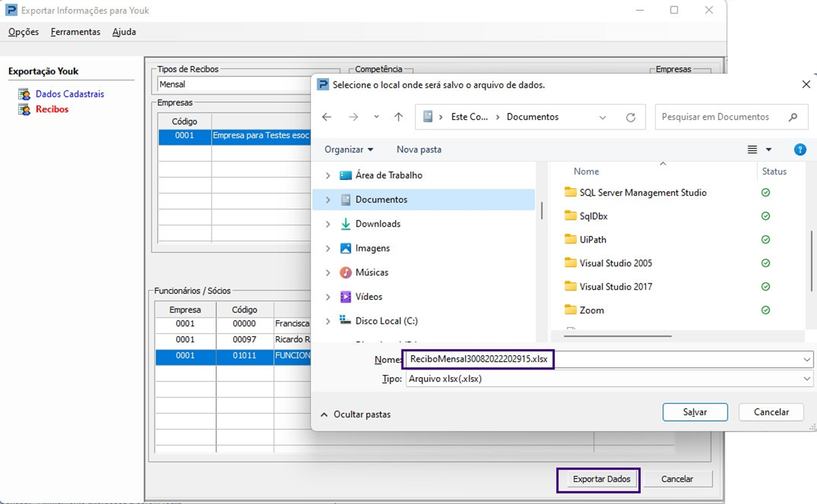Click the Salvar button
This screenshot has width=817, height=504.
[694, 412]
